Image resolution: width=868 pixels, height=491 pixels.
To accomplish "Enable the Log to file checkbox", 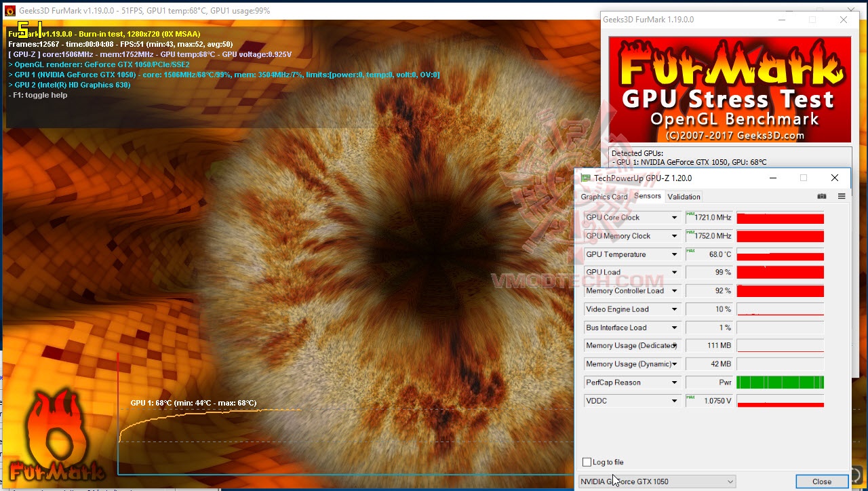I will (587, 463).
